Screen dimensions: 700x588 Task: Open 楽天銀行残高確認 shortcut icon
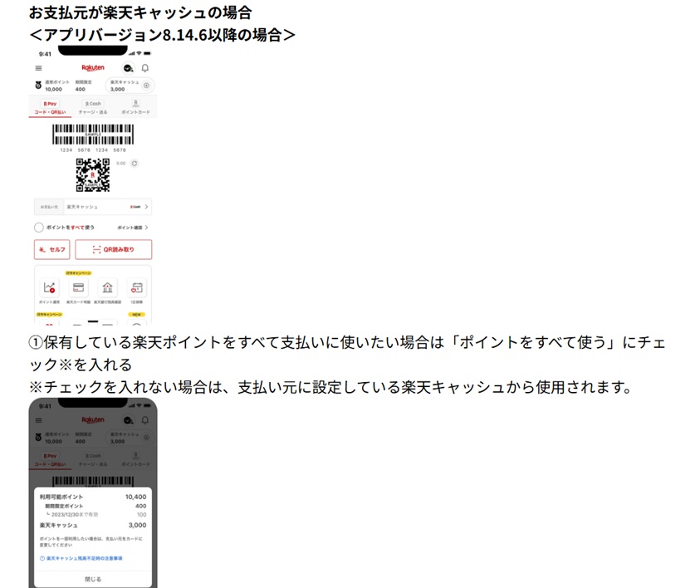tap(107, 288)
